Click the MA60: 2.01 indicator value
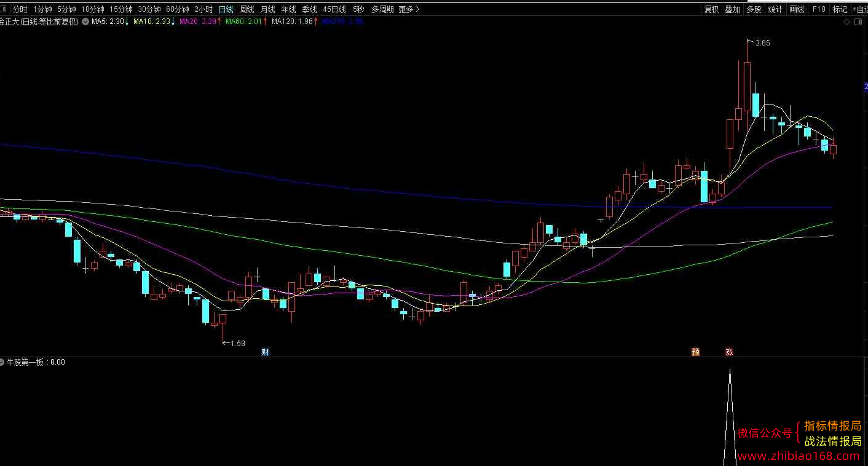The image size is (868, 466). pos(247,22)
